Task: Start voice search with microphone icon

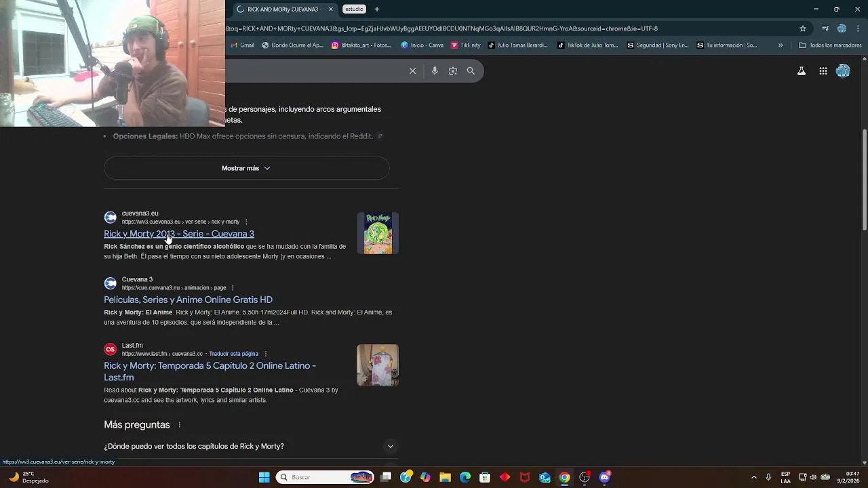Action: click(x=435, y=70)
